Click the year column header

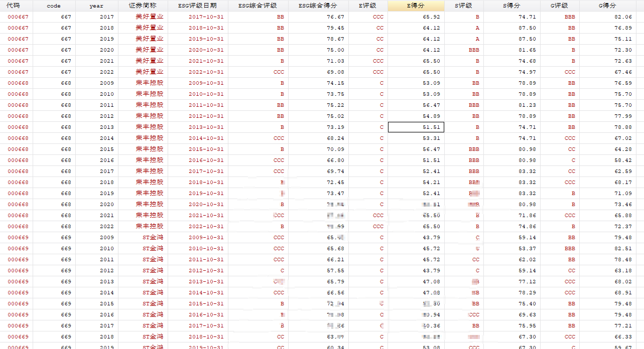(x=96, y=6)
